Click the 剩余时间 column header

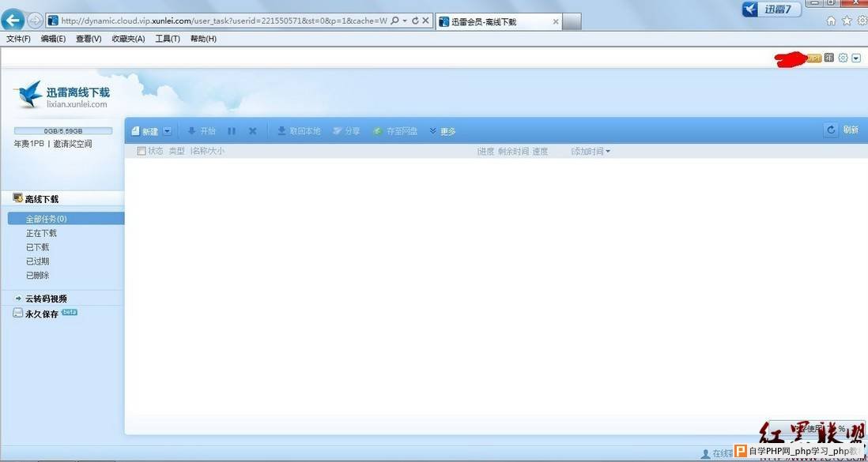513,151
